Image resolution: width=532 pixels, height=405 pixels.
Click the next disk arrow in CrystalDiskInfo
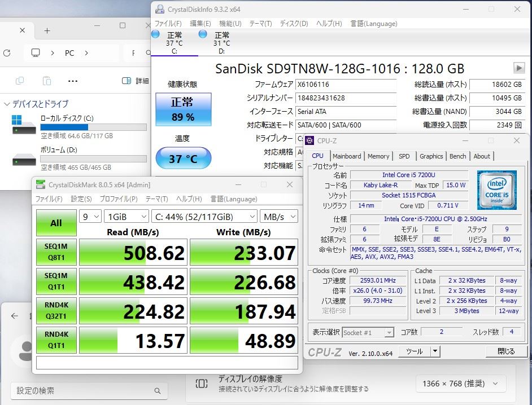tap(519, 68)
